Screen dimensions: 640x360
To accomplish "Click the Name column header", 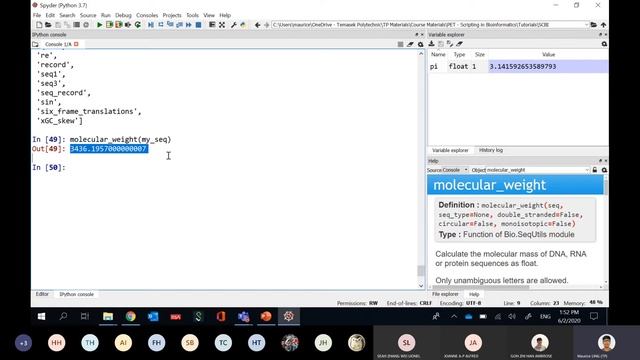I will click(438, 54).
